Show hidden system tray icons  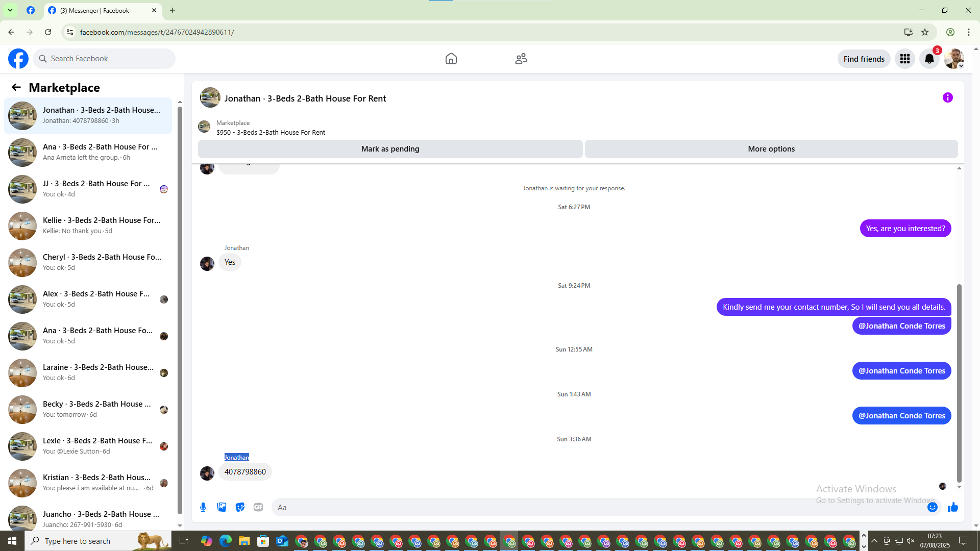(x=874, y=541)
